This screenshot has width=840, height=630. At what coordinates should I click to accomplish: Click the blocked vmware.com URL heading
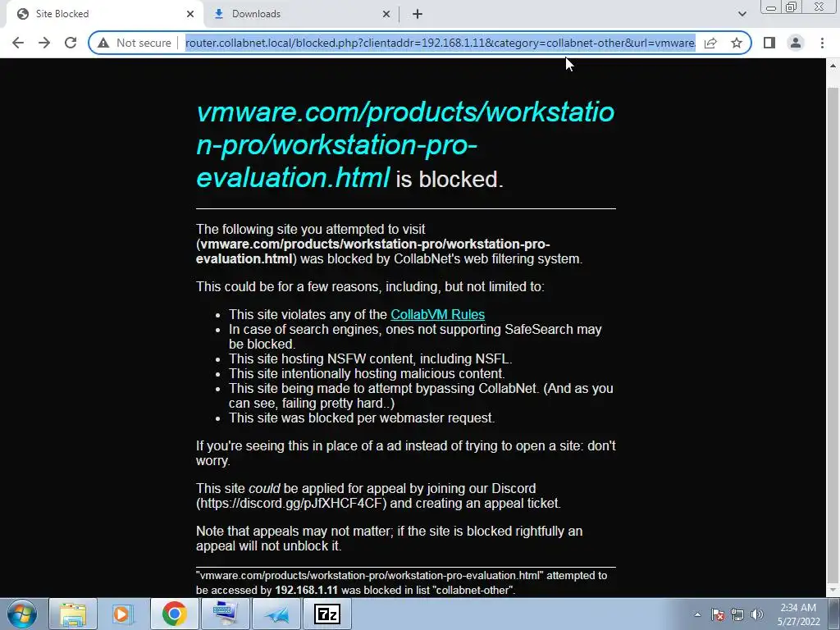[405, 144]
